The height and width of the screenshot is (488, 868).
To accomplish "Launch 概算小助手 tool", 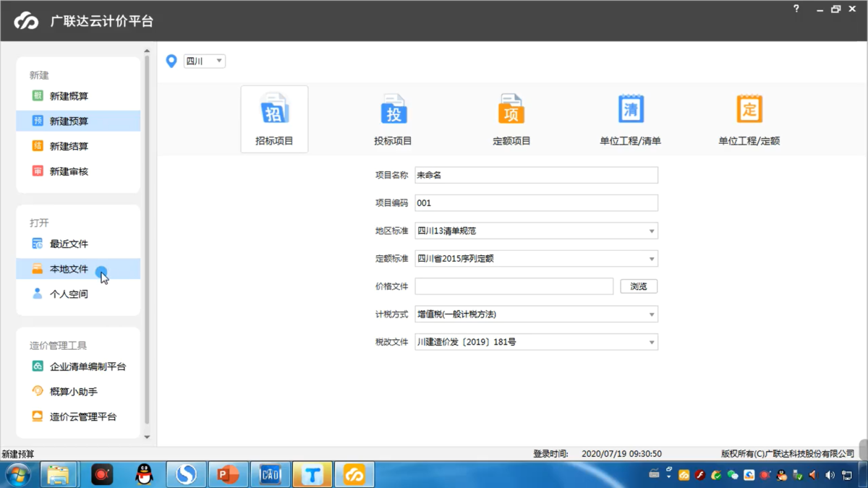I will pyautogui.click(x=78, y=392).
